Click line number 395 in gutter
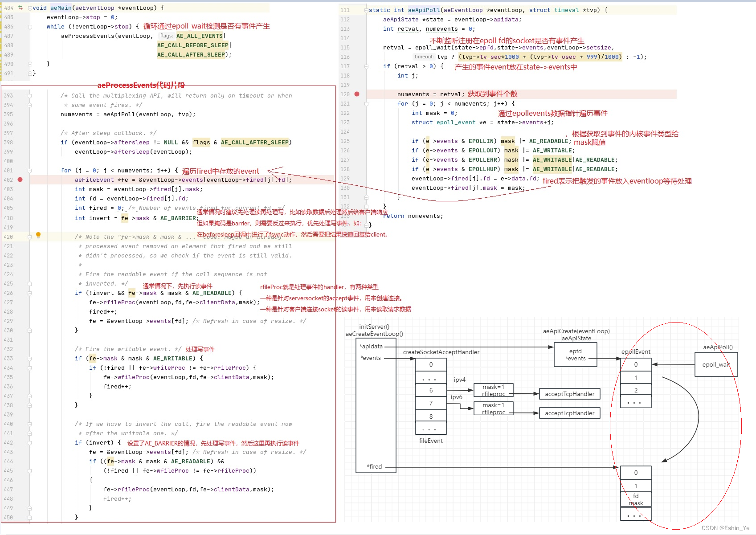 point(8,114)
